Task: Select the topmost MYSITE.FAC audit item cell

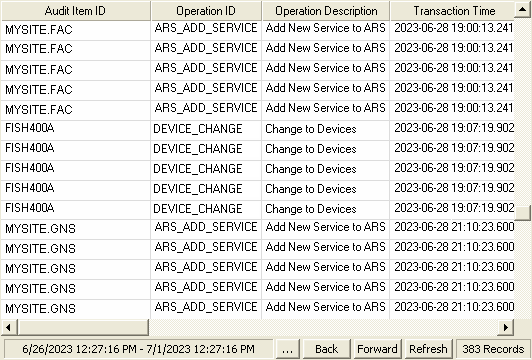Action: click(x=75, y=30)
